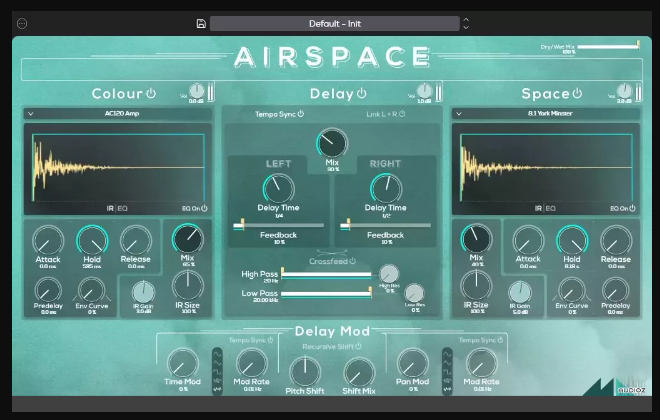Click the Delay Mix knob
Viewport: 660px width, 420px height.
[332, 143]
